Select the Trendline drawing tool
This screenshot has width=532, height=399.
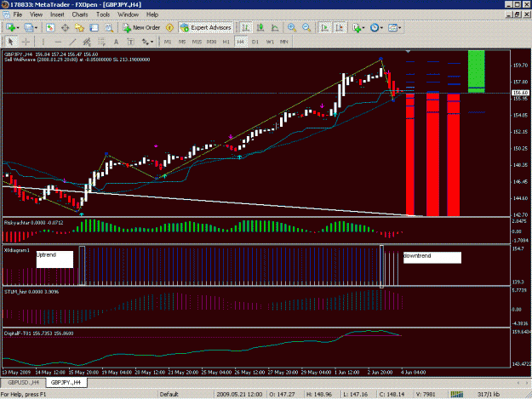tap(72, 42)
